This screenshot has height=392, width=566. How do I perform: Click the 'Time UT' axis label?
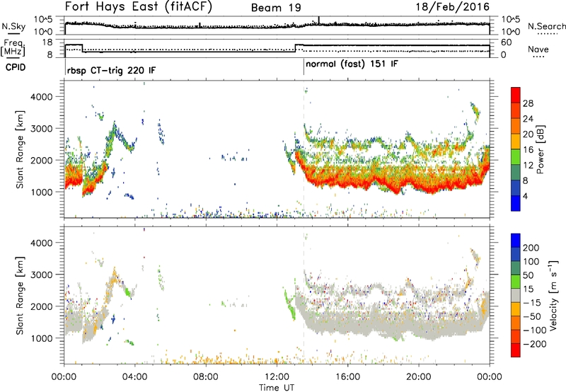click(x=277, y=388)
